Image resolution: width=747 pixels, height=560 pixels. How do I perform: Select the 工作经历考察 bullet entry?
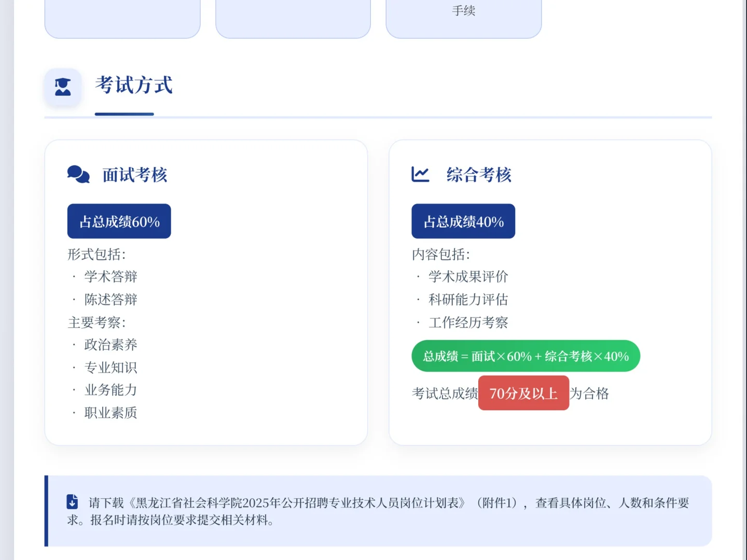[x=468, y=322]
